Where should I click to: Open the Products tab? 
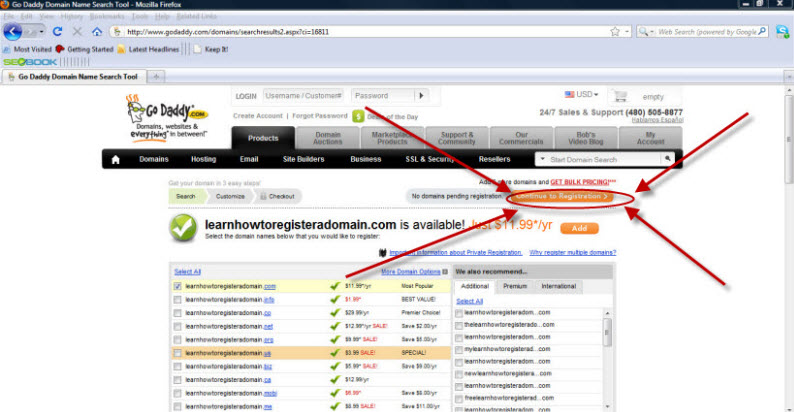click(x=263, y=138)
